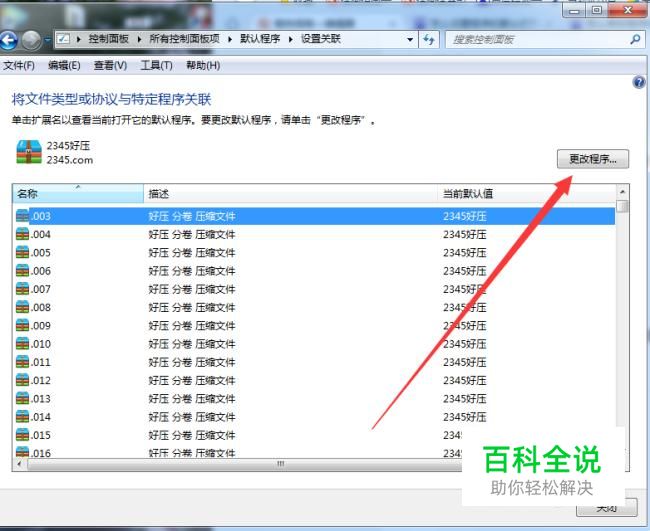Expand the breadcrumb arrow after 默认程序
This screenshot has height=531, width=650.
point(291,39)
